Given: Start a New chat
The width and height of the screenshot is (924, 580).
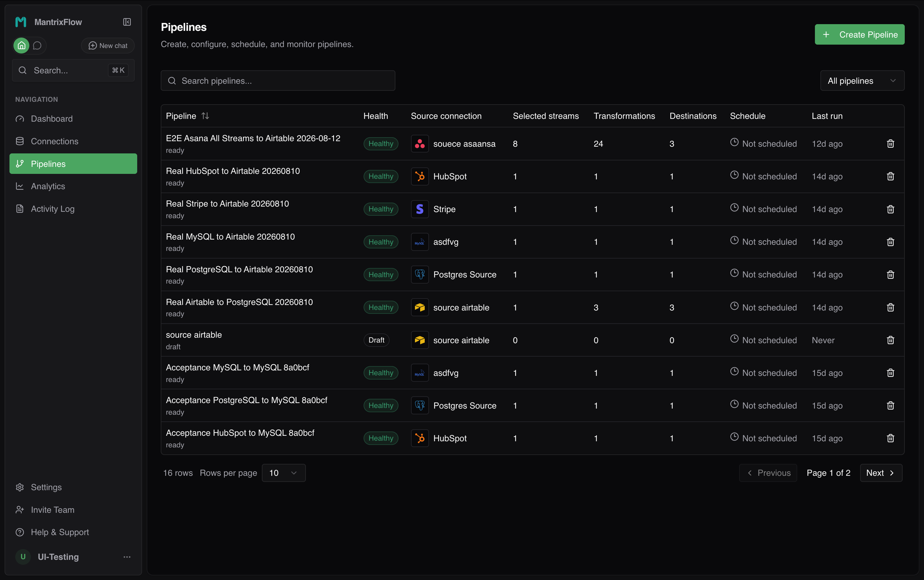Looking at the screenshot, I should pos(108,46).
